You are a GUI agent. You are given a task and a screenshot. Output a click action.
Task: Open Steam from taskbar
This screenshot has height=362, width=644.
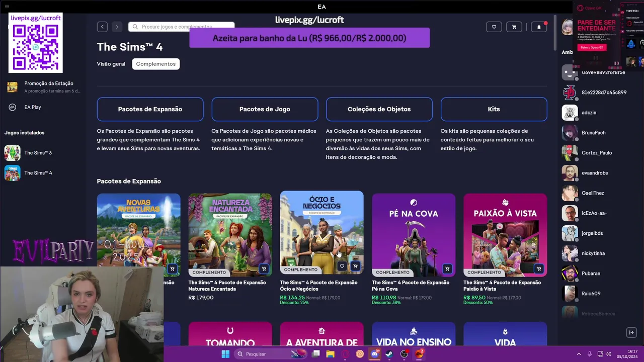(x=389, y=354)
